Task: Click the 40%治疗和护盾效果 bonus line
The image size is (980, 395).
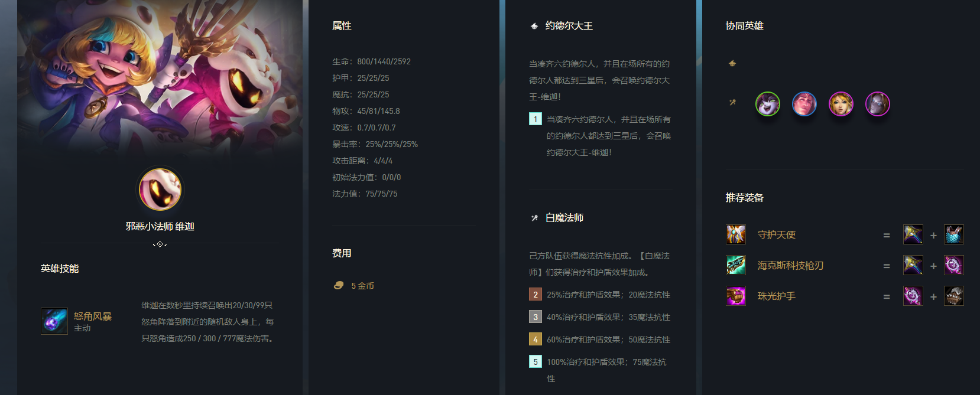Action: (608, 317)
